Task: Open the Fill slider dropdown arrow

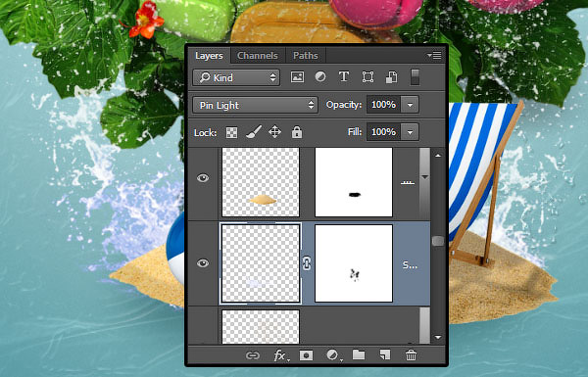Action: point(410,132)
